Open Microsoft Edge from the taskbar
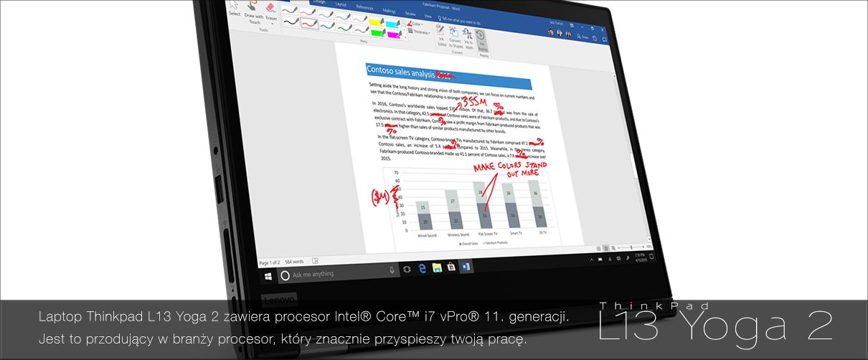The image size is (868, 360). (x=423, y=268)
